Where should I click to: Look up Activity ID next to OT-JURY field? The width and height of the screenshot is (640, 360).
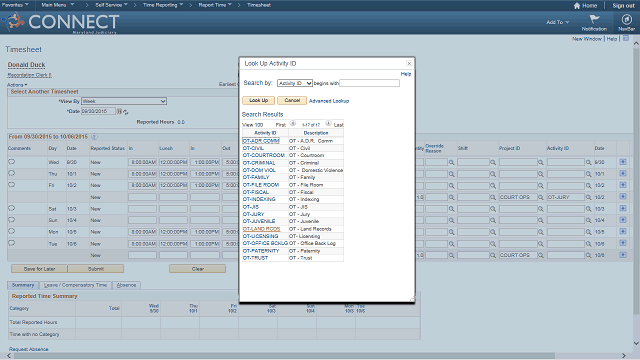click(x=589, y=197)
